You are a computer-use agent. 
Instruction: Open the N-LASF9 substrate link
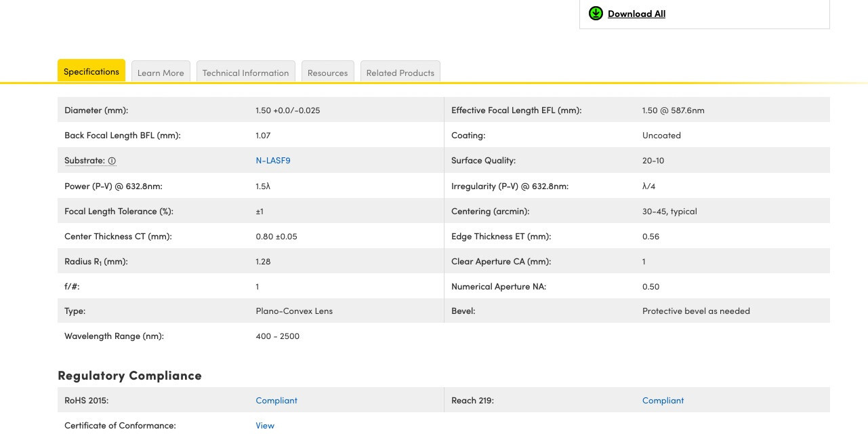(273, 161)
